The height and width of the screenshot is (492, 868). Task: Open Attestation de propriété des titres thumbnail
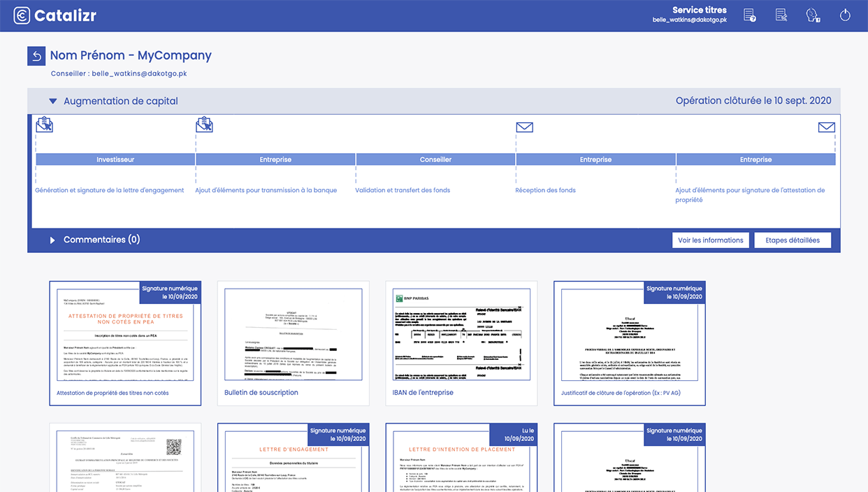(125, 342)
